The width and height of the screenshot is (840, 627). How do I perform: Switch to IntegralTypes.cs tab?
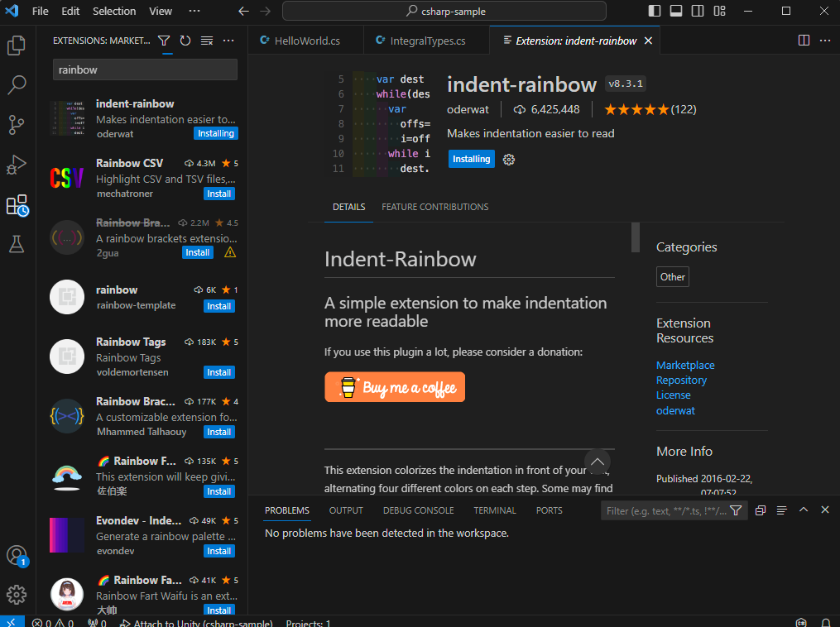(426, 41)
